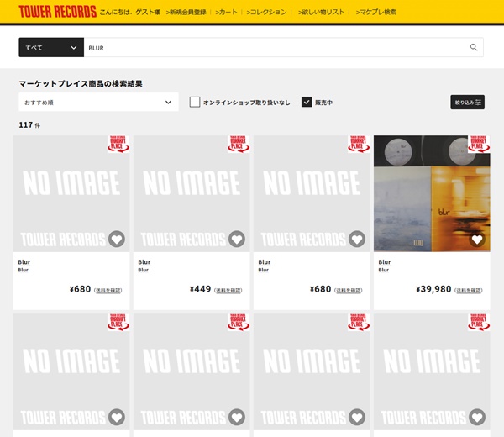Image resolution: width=504 pixels, height=437 pixels.
Task: Open the すべて category dropdown
Action: pos(51,47)
